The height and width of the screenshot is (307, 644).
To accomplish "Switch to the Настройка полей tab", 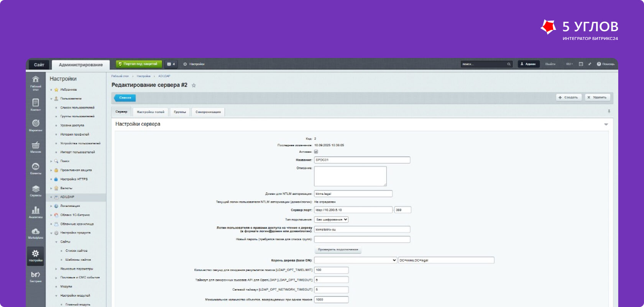I will (151, 112).
